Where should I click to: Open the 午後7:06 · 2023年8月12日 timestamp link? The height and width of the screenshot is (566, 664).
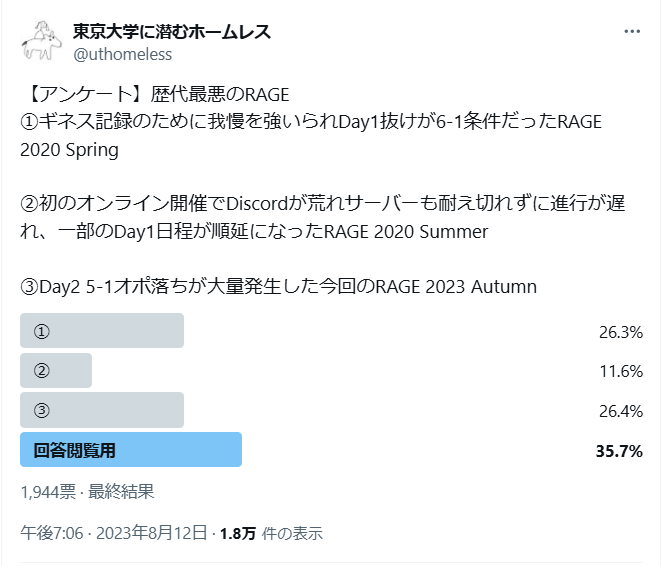coord(114,533)
